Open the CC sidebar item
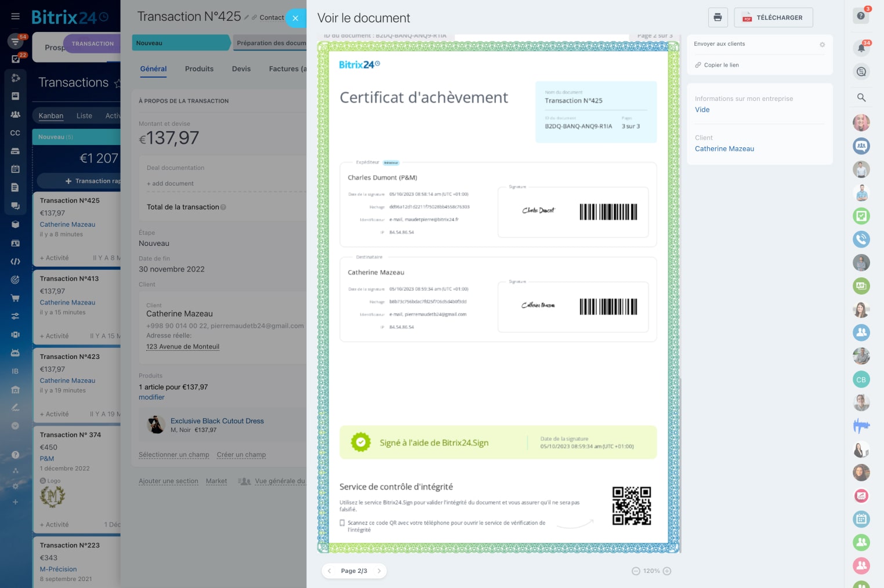 [x=15, y=133]
